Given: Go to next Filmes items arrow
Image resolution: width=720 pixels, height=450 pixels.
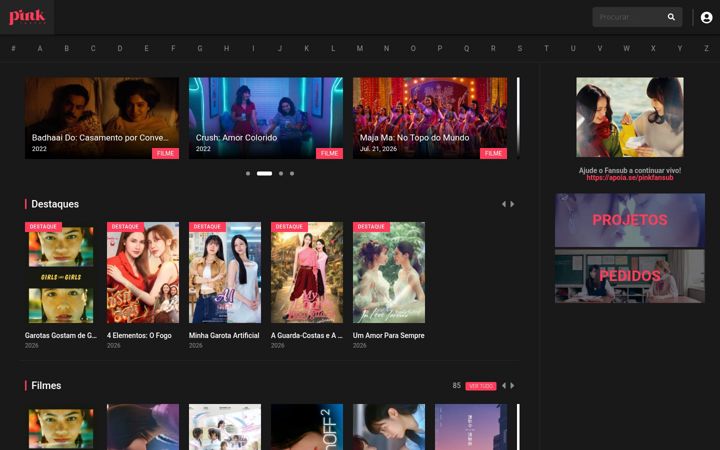Looking at the screenshot, I should coord(512,386).
